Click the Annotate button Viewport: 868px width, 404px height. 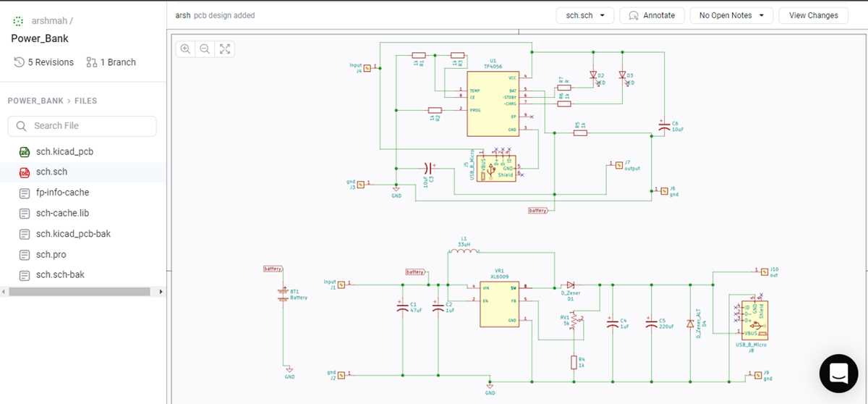[x=652, y=15]
